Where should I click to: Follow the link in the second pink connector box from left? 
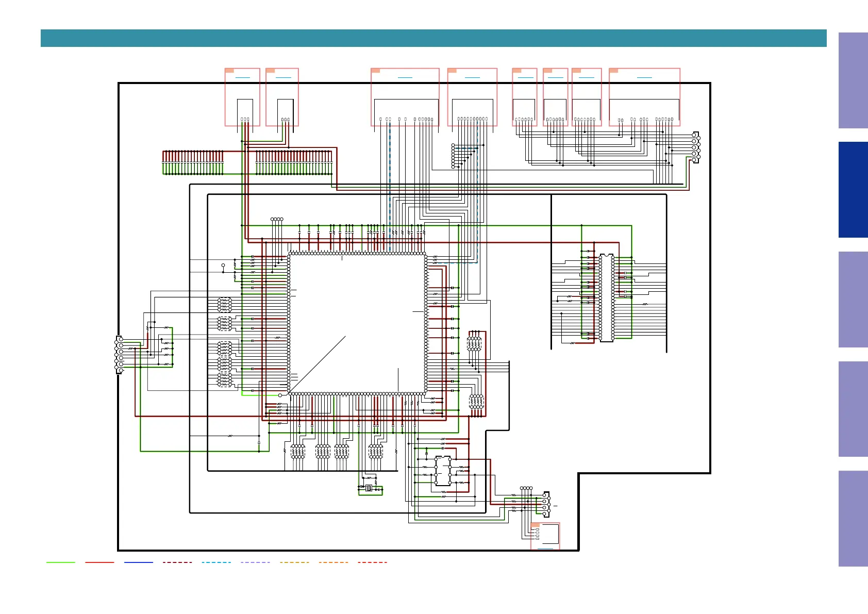[x=283, y=78]
